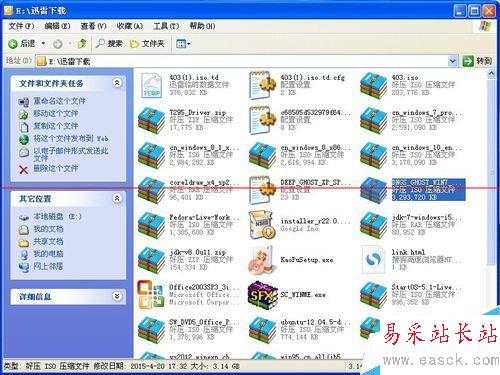Select the cn_windows_8_x86 ISO icon

point(263,155)
